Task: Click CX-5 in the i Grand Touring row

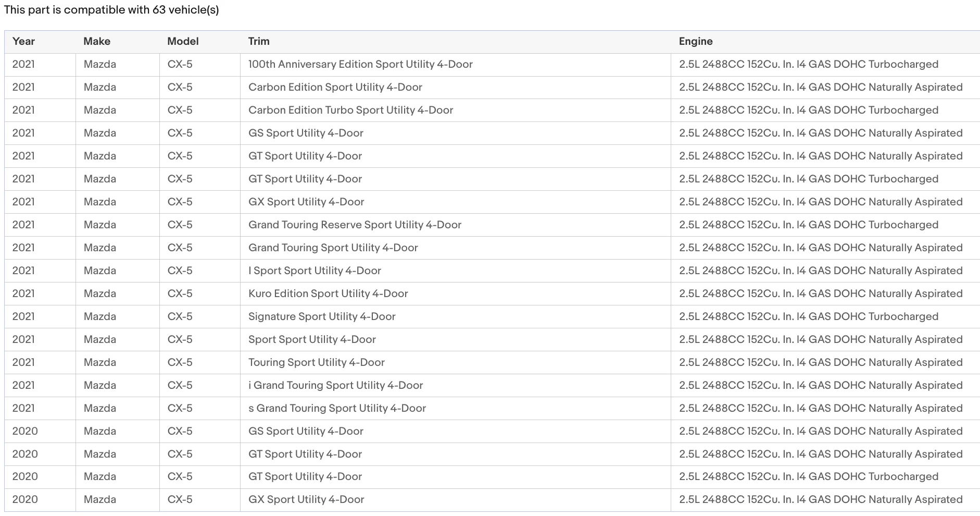Action: pyautogui.click(x=180, y=385)
